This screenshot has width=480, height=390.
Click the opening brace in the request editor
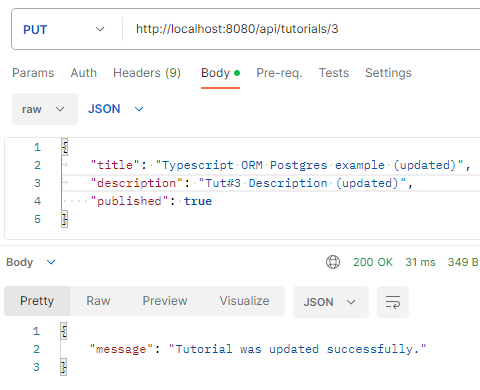(x=65, y=147)
